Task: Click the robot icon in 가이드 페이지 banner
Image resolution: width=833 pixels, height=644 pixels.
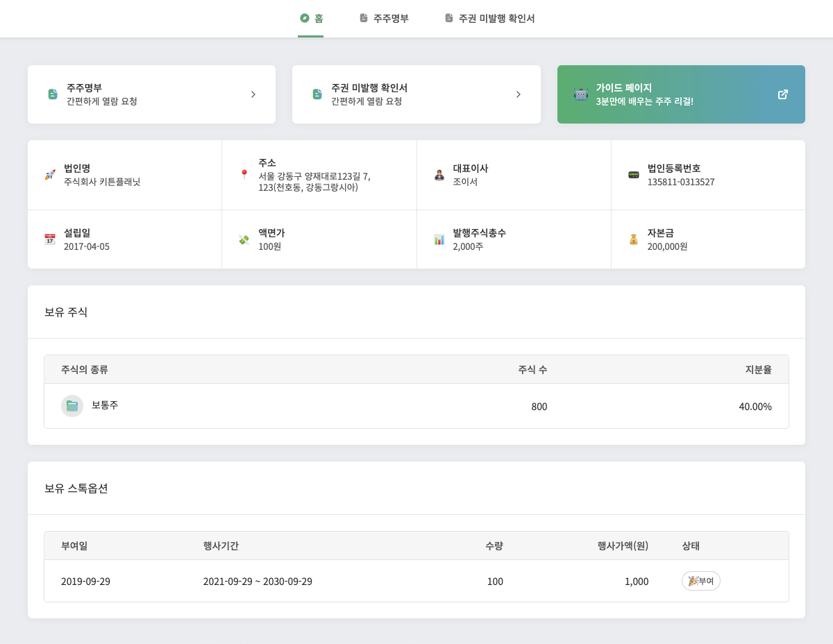Action: [x=581, y=94]
